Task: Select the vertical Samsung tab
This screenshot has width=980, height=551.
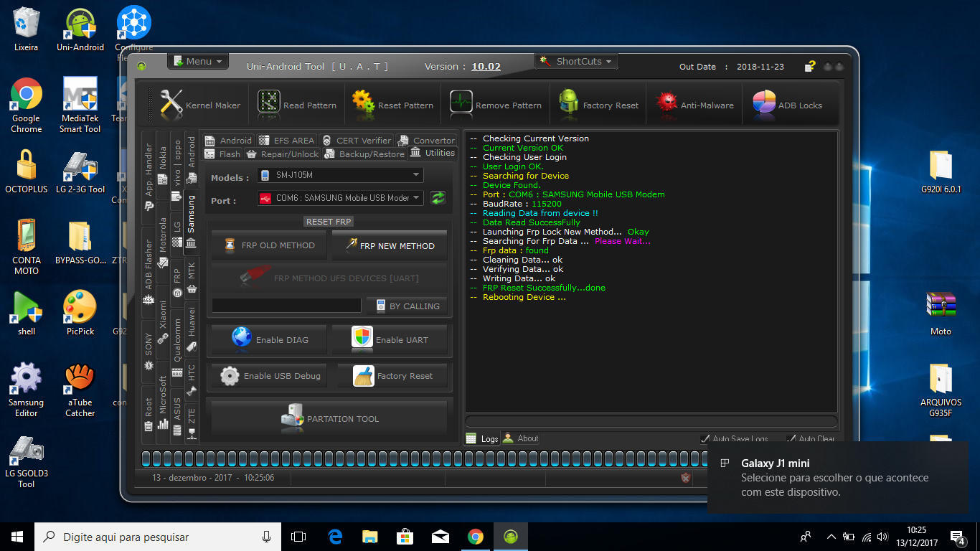Action: click(191, 222)
